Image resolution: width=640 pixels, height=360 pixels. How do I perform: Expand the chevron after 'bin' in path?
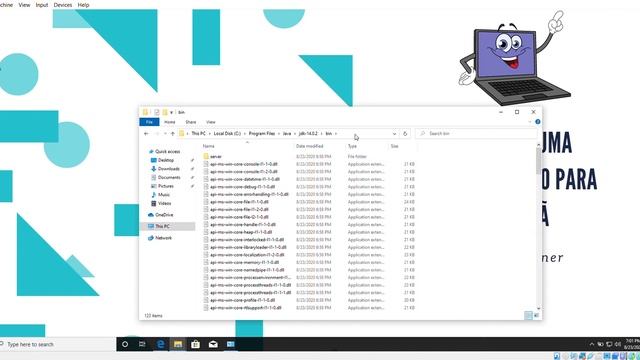click(x=336, y=133)
